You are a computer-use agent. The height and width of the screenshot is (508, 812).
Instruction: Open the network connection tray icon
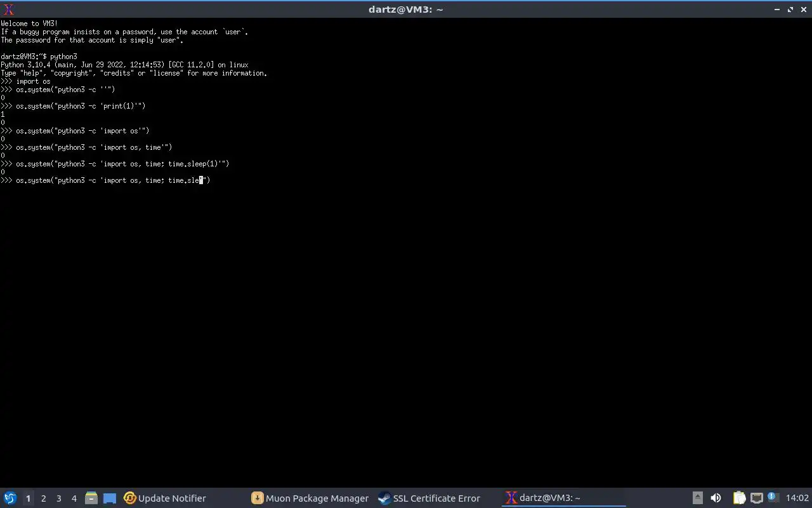[x=756, y=498]
